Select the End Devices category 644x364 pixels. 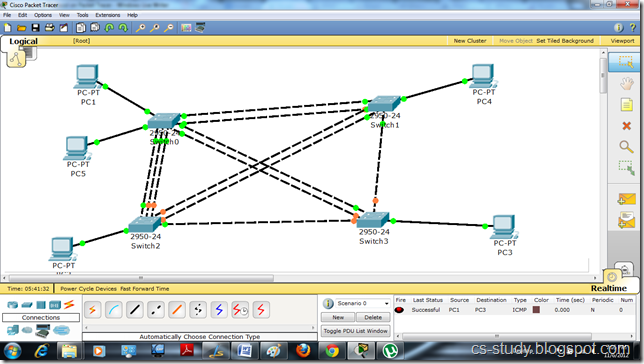pyautogui.click(x=13, y=330)
